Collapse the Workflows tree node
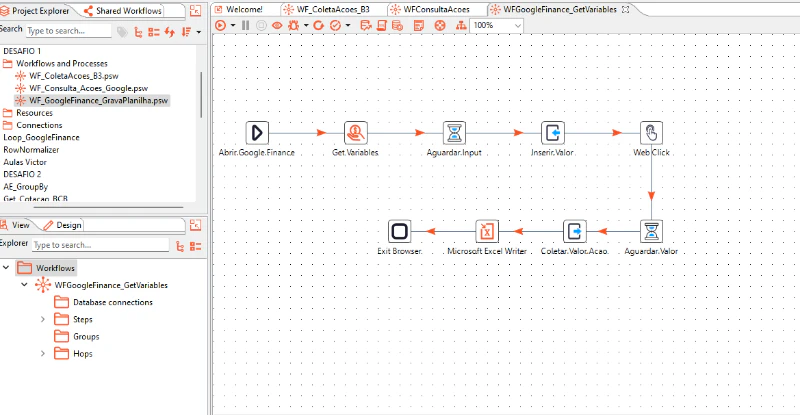The width and height of the screenshot is (800, 415). pyautogui.click(x=6, y=267)
